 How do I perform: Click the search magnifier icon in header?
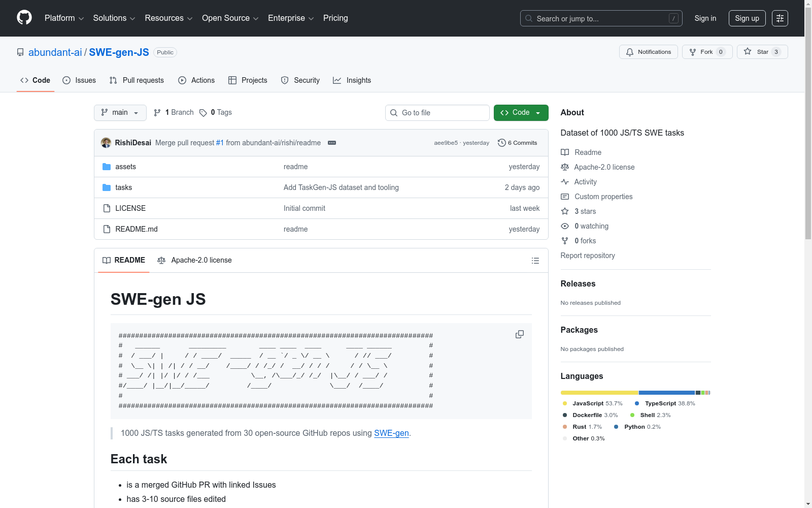529,18
